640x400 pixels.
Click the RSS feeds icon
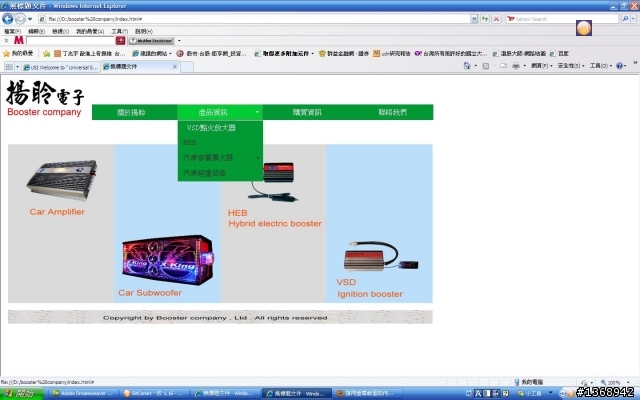tap(485, 66)
